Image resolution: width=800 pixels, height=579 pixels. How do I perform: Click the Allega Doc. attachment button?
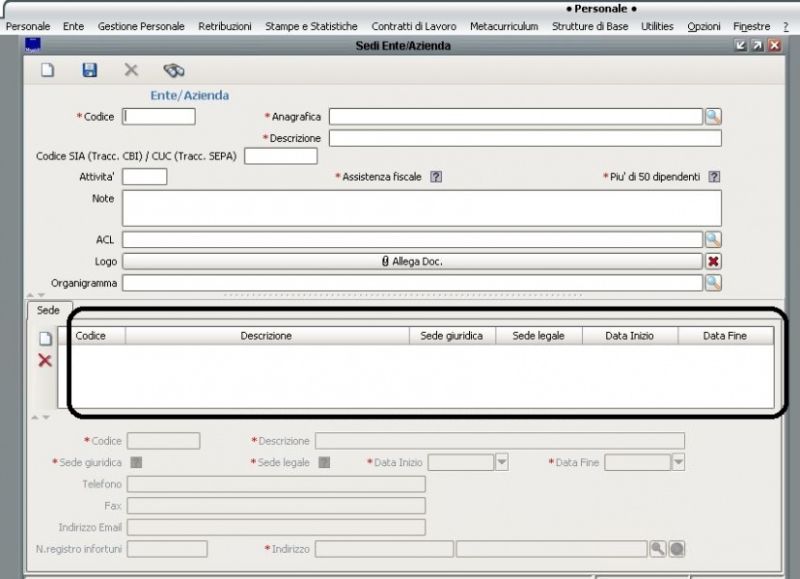coord(415,260)
